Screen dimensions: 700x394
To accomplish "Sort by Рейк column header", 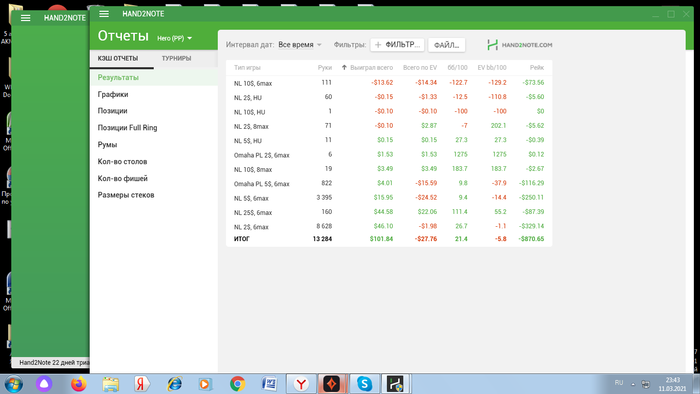I will [537, 68].
